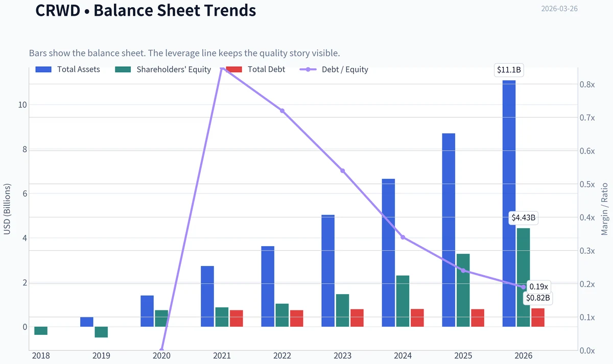Click the CRWD Balance Sheet Trends title
This screenshot has width=613, height=364.
point(146,10)
